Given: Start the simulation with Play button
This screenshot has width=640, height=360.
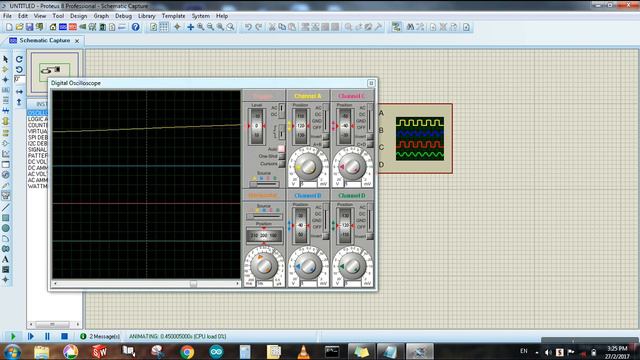Looking at the screenshot, I should 13,336.
